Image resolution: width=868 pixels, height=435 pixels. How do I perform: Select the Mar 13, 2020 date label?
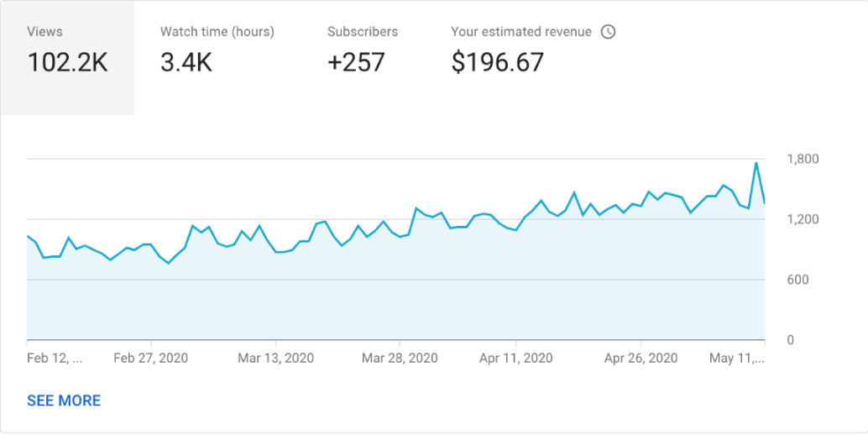click(x=275, y=358)
